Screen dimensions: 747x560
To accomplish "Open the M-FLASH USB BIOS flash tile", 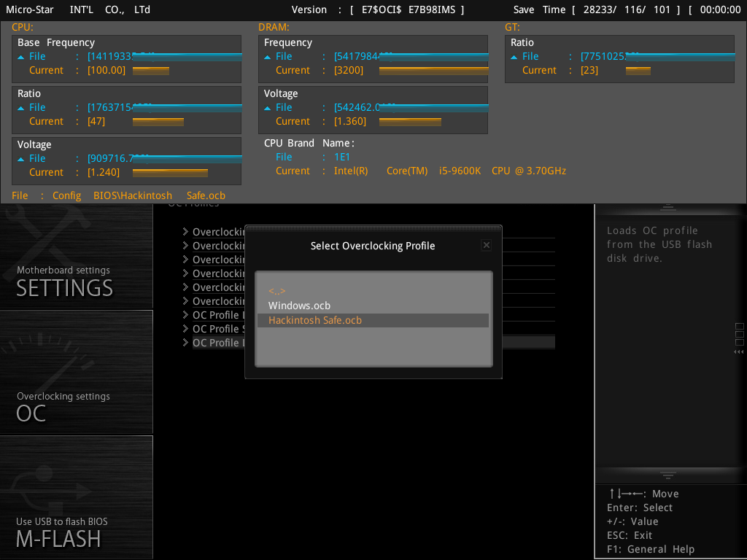I will point(76,497).
